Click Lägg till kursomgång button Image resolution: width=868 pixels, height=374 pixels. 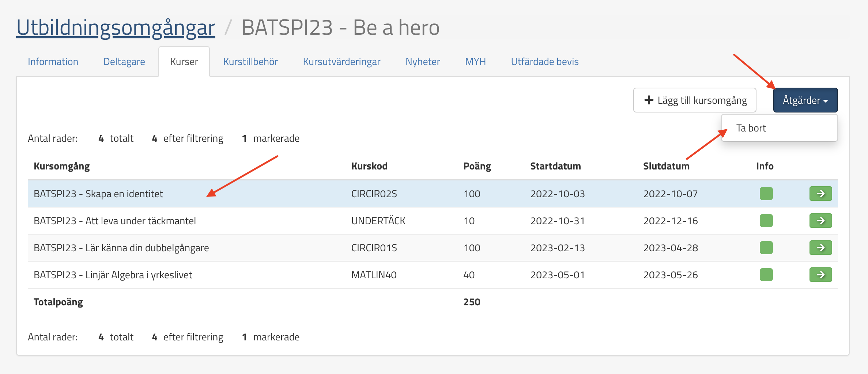[695, 100]
